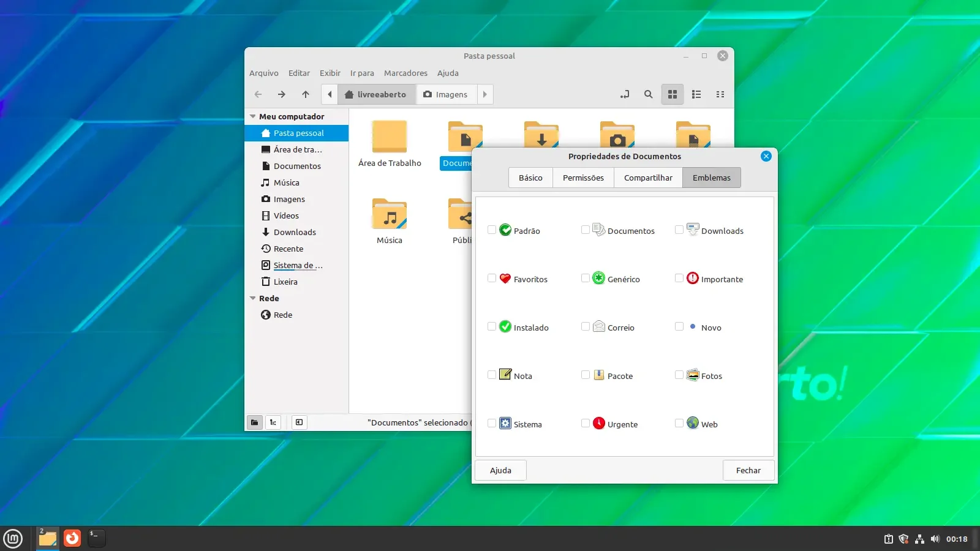Screen dimensions: 980x551
Task: Collapse the Rede section in the sidebar
Action: click(x=252, y=298)
